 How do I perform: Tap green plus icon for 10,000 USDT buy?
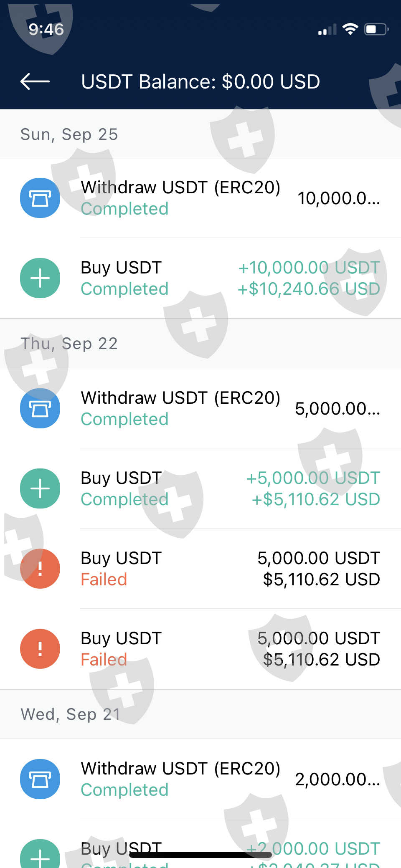point(40,278)
